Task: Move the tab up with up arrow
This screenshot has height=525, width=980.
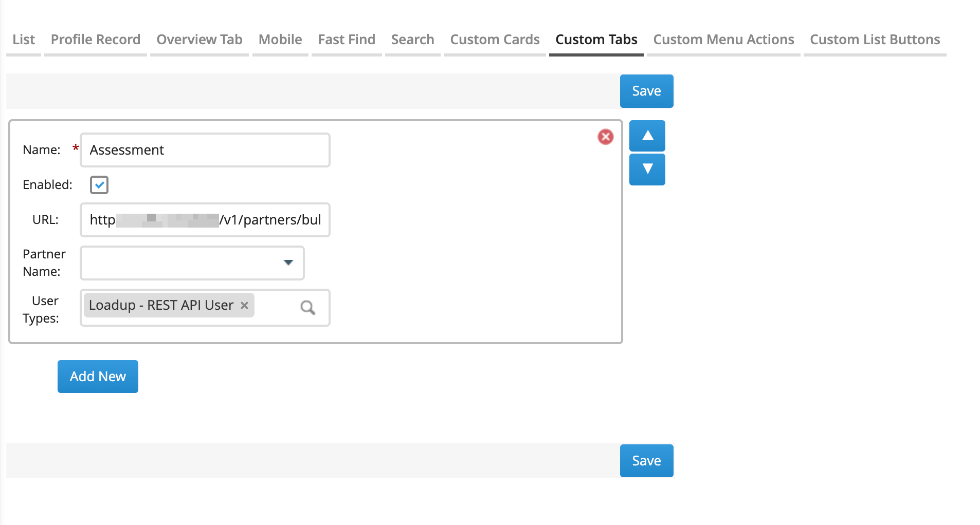Action: point(647,136)
